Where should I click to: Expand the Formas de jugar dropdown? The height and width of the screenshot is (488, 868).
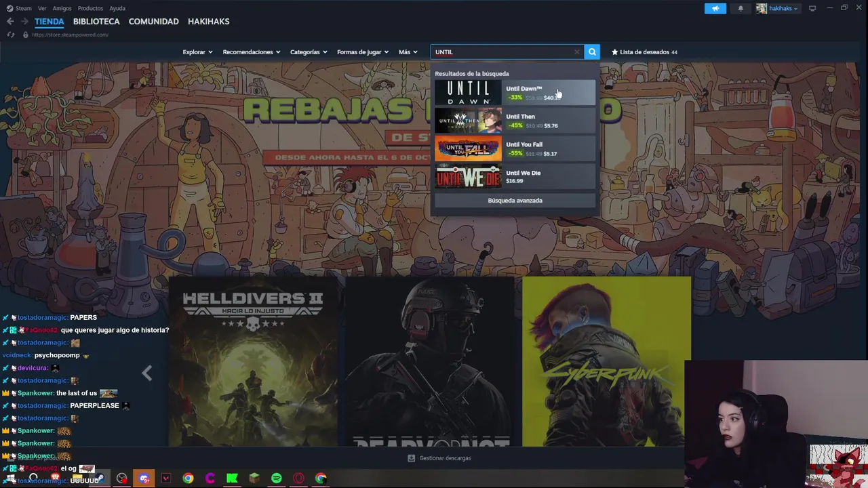coord(363,52)
